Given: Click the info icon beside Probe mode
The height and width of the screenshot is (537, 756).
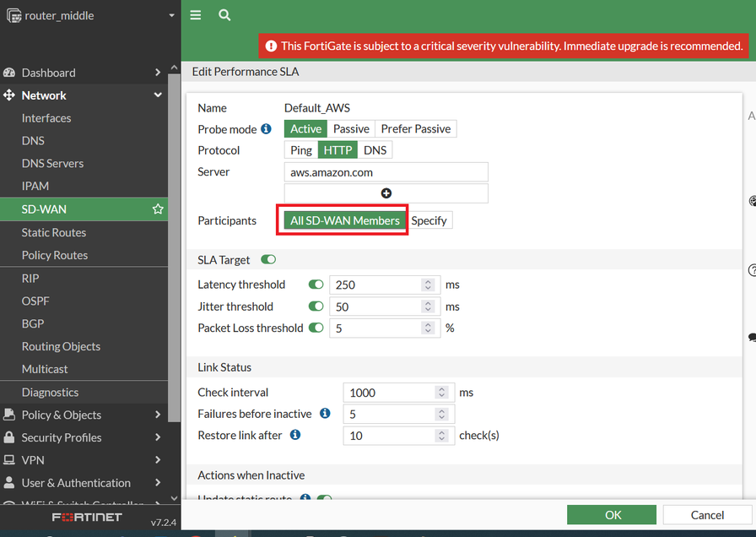Looking at the screenshot, I should (x=266, y=129).
